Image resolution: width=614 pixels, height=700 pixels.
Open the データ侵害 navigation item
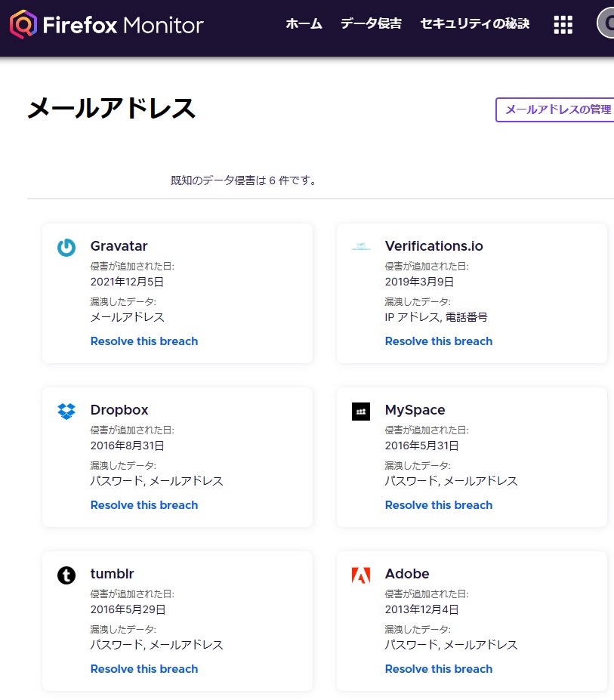point(371,23)
